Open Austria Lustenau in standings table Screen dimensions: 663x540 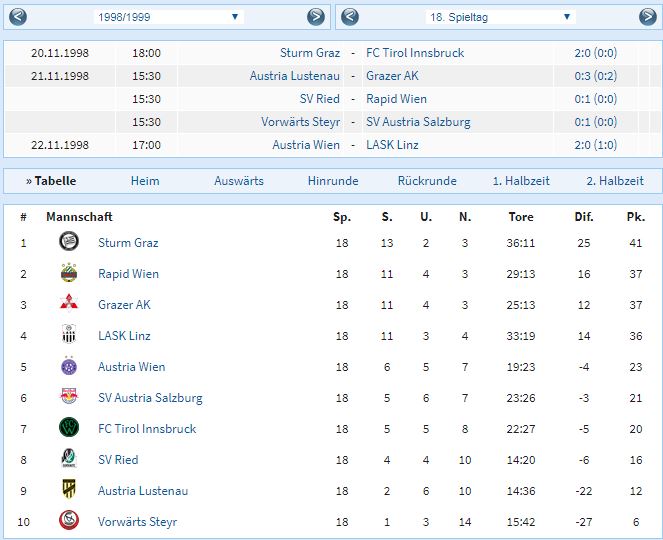143,491
